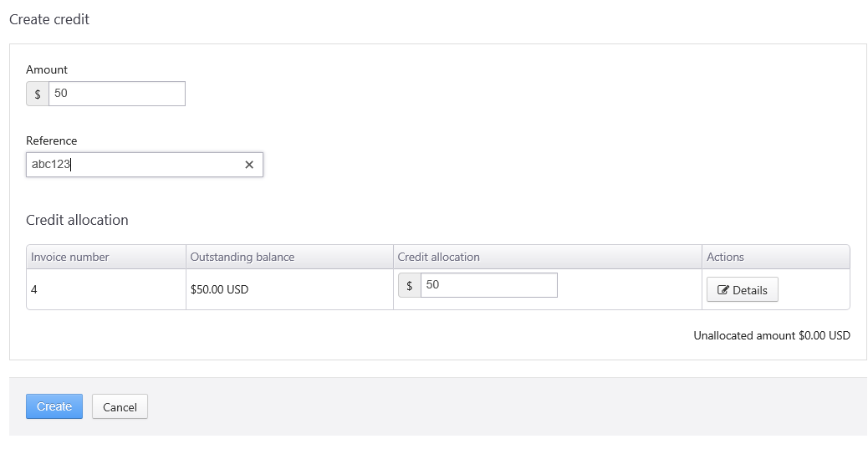This screenshot has width=868, height=449.
Task: Click the Unallocated amount $0.00 USD text
Action: [772, 335]
